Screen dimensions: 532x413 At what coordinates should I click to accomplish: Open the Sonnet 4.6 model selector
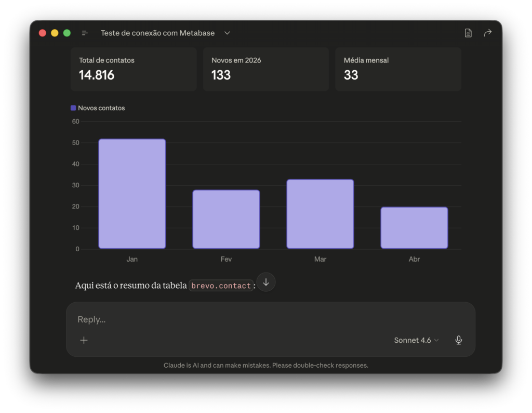click(x=416, y=340)
